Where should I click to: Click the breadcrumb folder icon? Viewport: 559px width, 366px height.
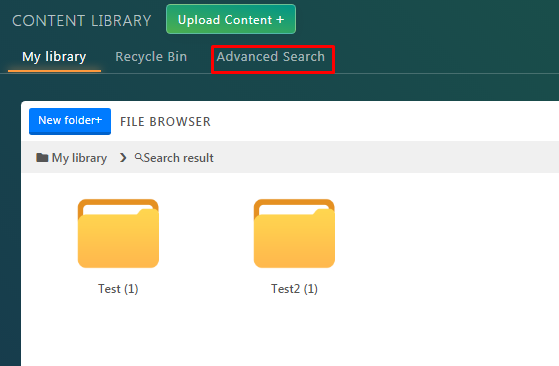click(42, 157)
